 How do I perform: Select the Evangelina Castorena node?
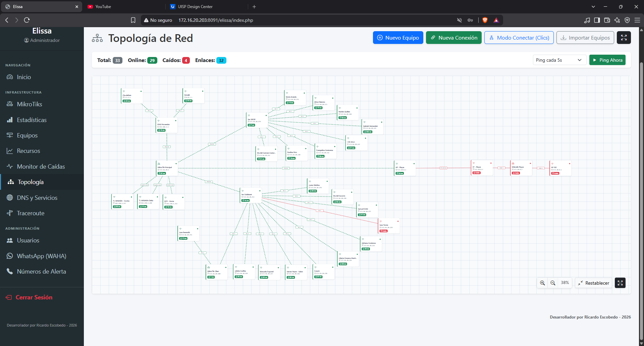[326, 151]
